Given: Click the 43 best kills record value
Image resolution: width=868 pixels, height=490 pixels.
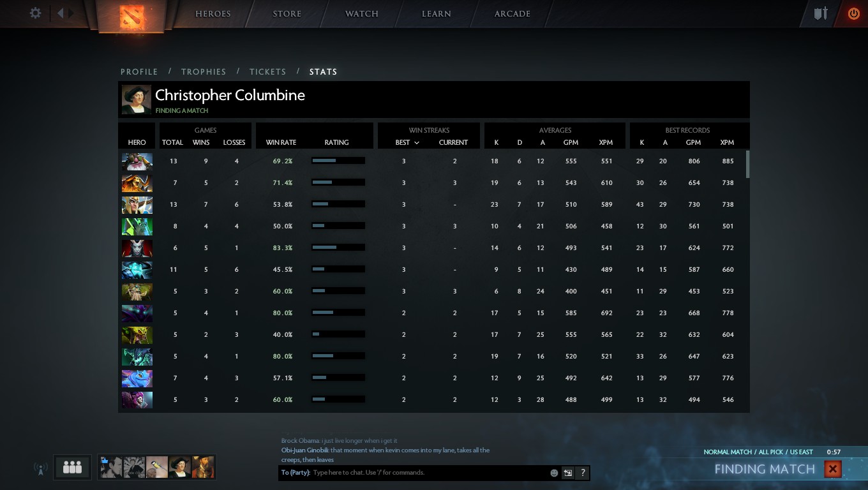Looking at the screenshot, I should (x=640, y=205).
